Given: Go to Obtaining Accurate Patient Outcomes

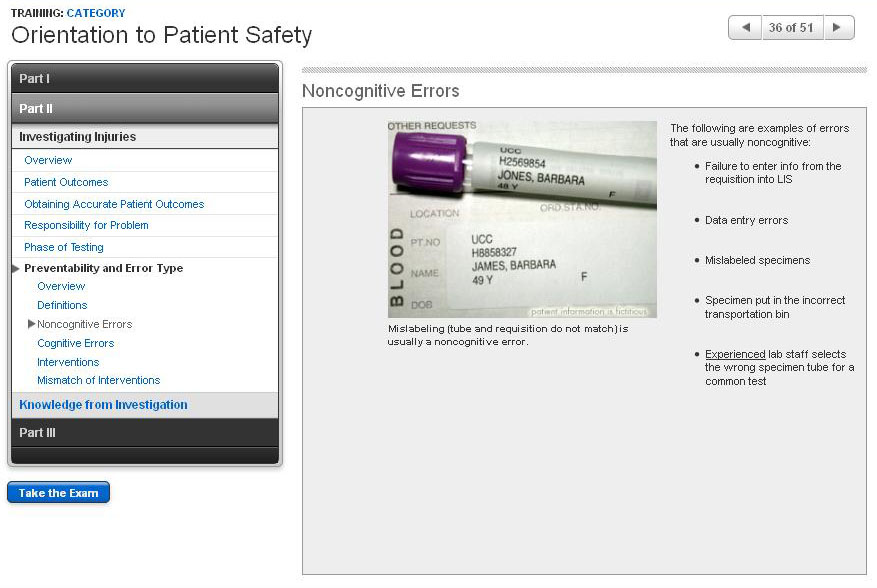Looking at the screenshot, I should pyautogui.click(x=114, y=204).
